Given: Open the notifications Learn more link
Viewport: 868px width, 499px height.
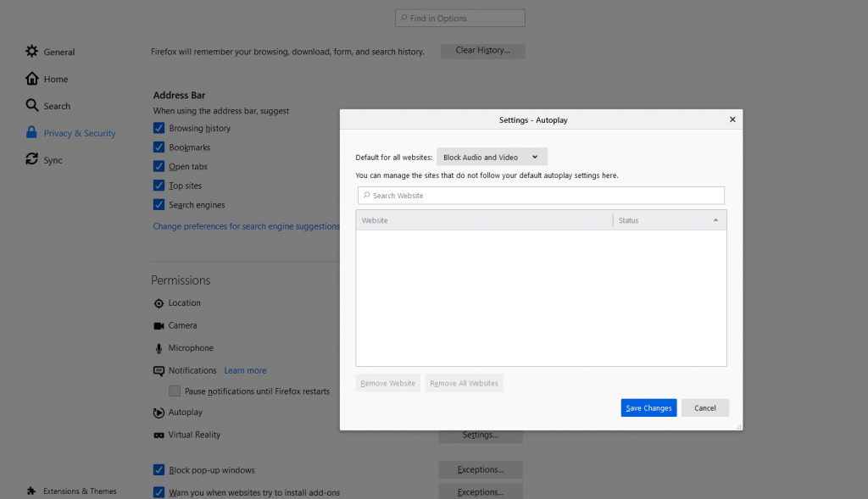Looking at the screenshot, I should [245, 370].
